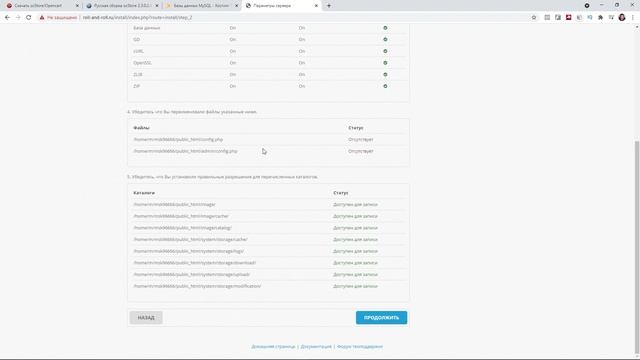640x360 pixels.
Task: Select the system/storage/modification/ directory path
Action: click(197, 286)
